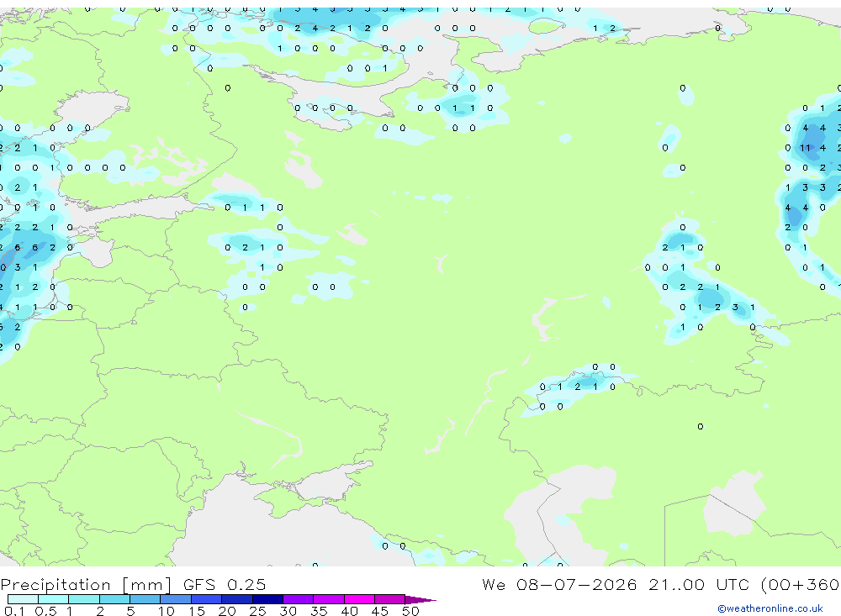Click the Precipitation [mm] GFS 0.25 title
Viewport: 841px width, 616px height.
(133, 585)
